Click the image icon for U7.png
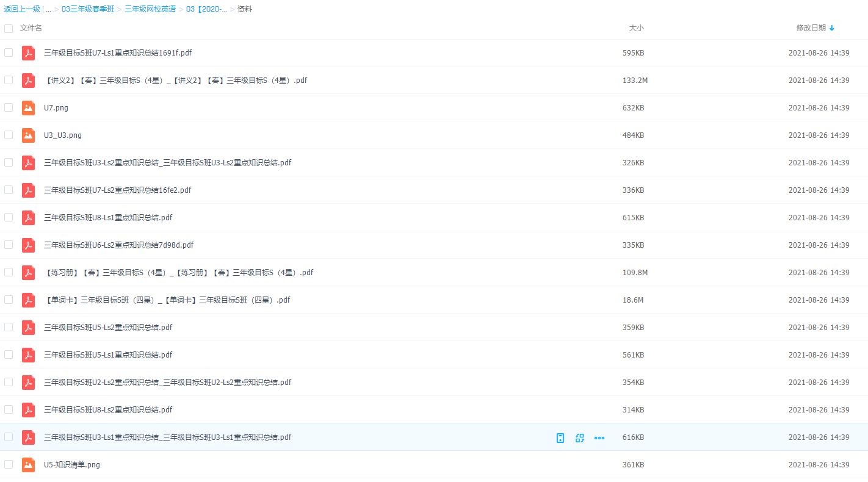Viewport: 868px width, 482px height. [28, 108]
